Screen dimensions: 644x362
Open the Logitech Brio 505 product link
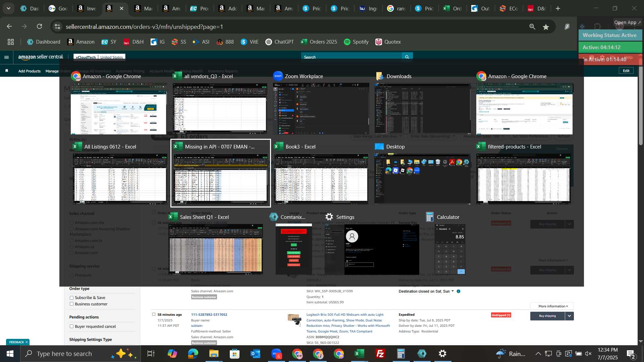[348, 323]
